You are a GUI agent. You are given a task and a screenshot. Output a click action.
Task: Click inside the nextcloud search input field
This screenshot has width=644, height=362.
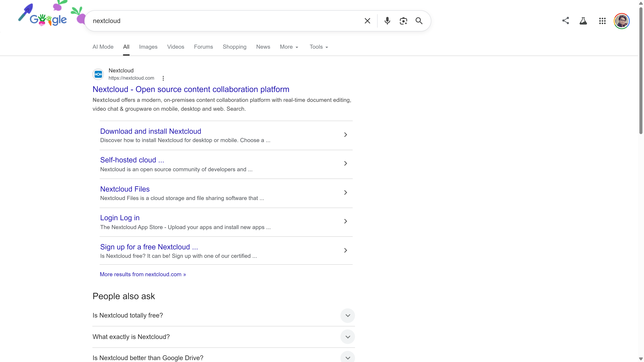pos(225,21)
